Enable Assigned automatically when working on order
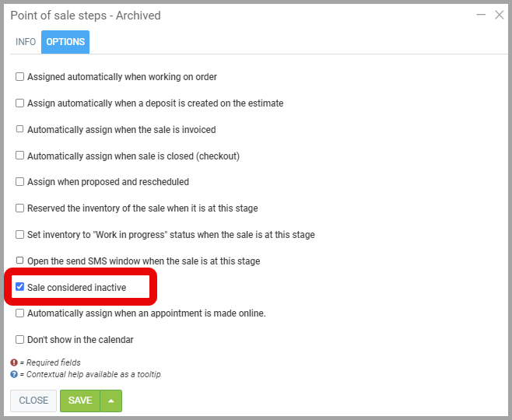Viewport: 512px width, 420px height. [20, 77]
